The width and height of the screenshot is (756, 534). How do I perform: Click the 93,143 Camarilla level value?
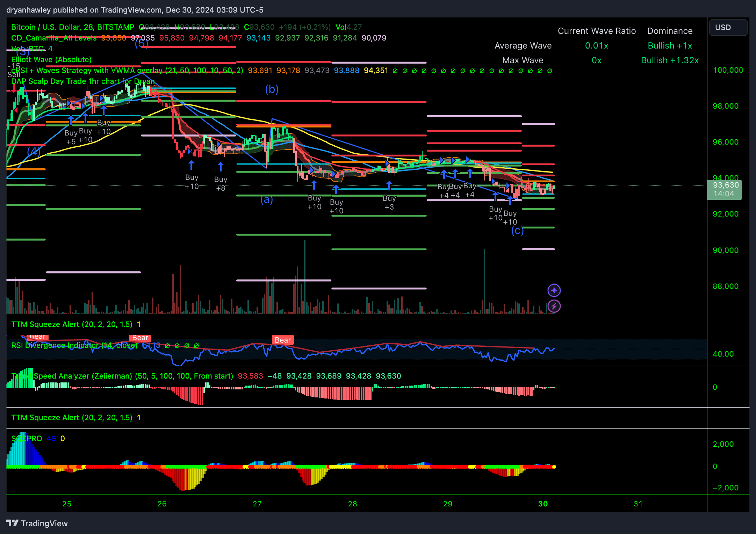point(258,38)
